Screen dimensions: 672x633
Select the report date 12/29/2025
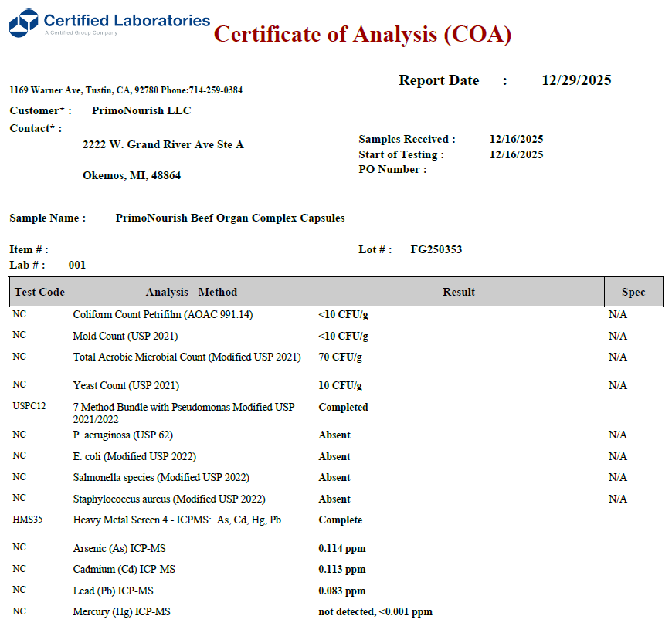[x=576, y=80]
